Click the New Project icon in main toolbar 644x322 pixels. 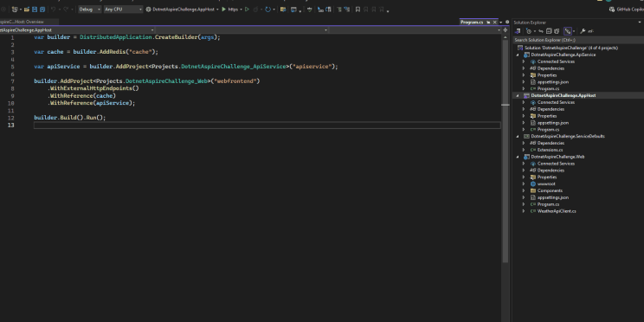[15, 10]
